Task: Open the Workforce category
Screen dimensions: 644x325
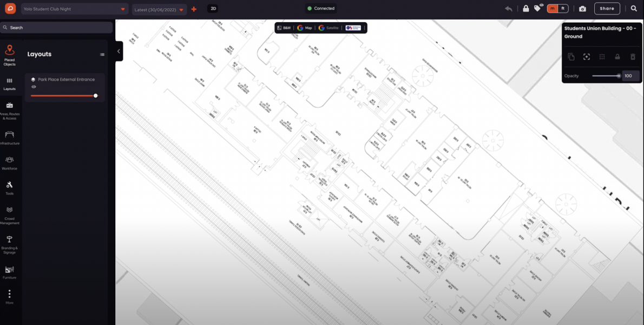Action: (9, 162)
